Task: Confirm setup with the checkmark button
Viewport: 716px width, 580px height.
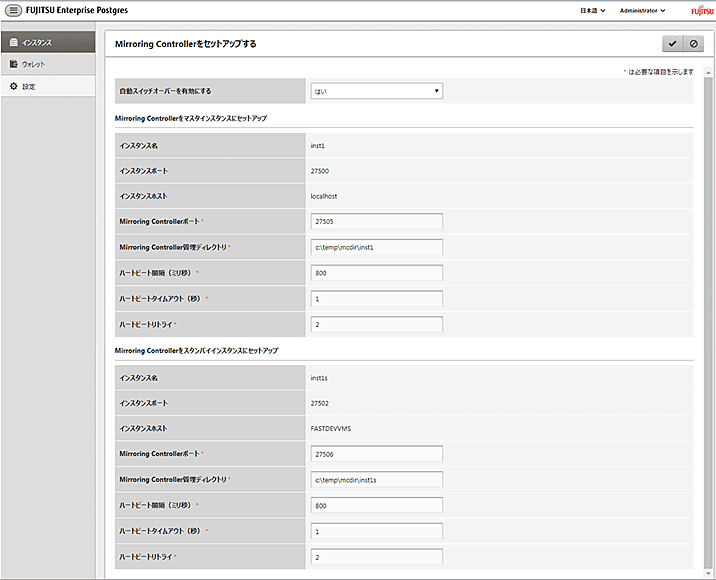Action: 672,44
